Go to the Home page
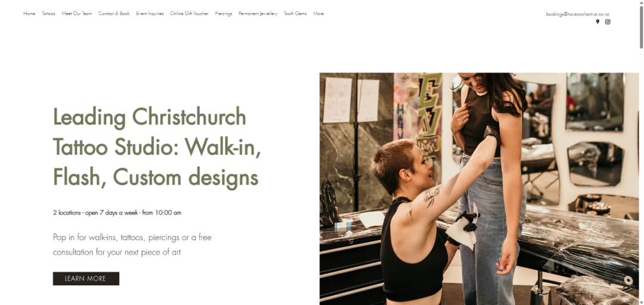The width and height of the screenshot is (644, 305). coord(29,14)
